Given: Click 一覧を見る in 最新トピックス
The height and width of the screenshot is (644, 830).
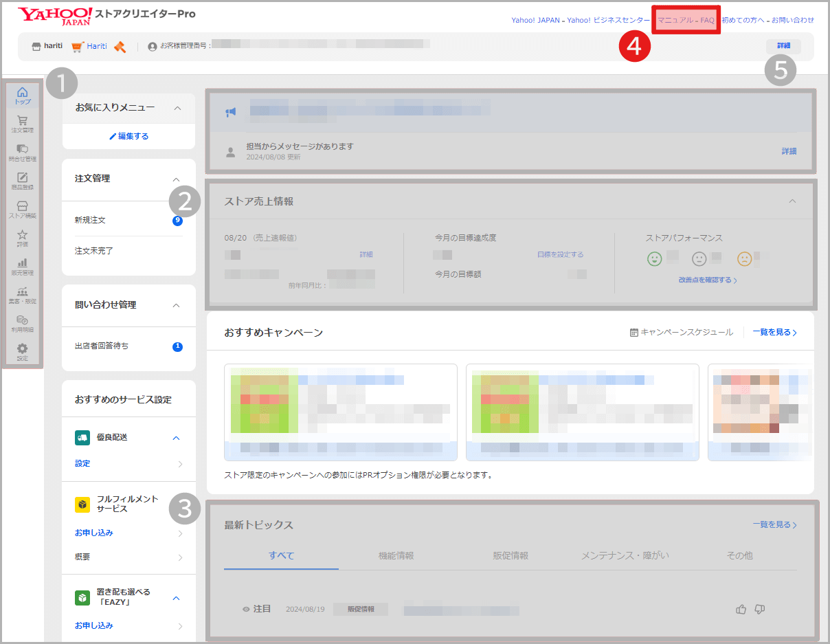Looking at the screenshot, I should coord(774,524).
